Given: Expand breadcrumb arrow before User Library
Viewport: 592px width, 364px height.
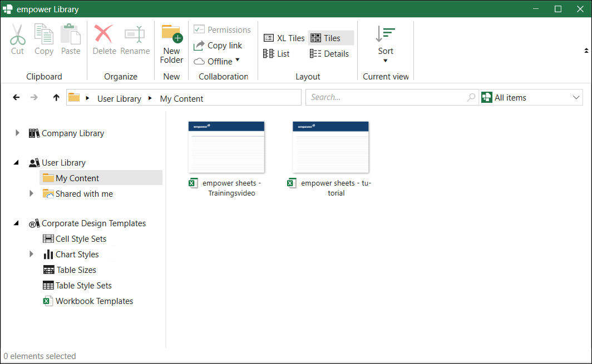Looking at the screenshot, I should pyautogui.click(x=87, y=98).
